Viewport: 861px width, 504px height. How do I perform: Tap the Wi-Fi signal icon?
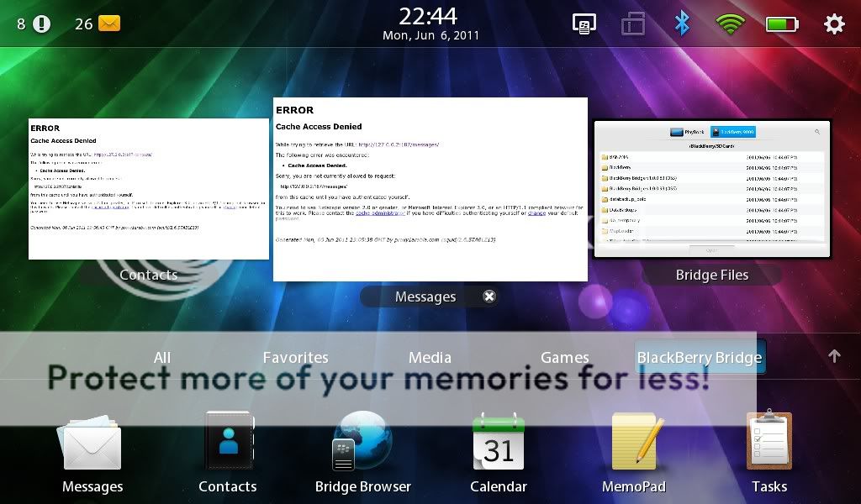[x=730, y=24]
